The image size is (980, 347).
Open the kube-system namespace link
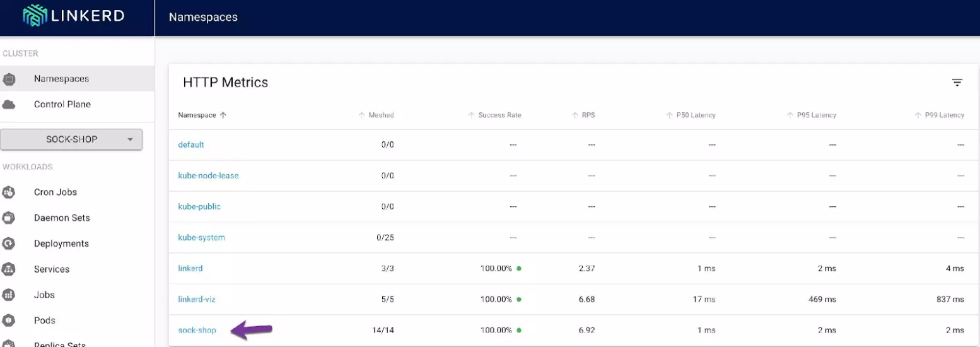tap(202, 237)
